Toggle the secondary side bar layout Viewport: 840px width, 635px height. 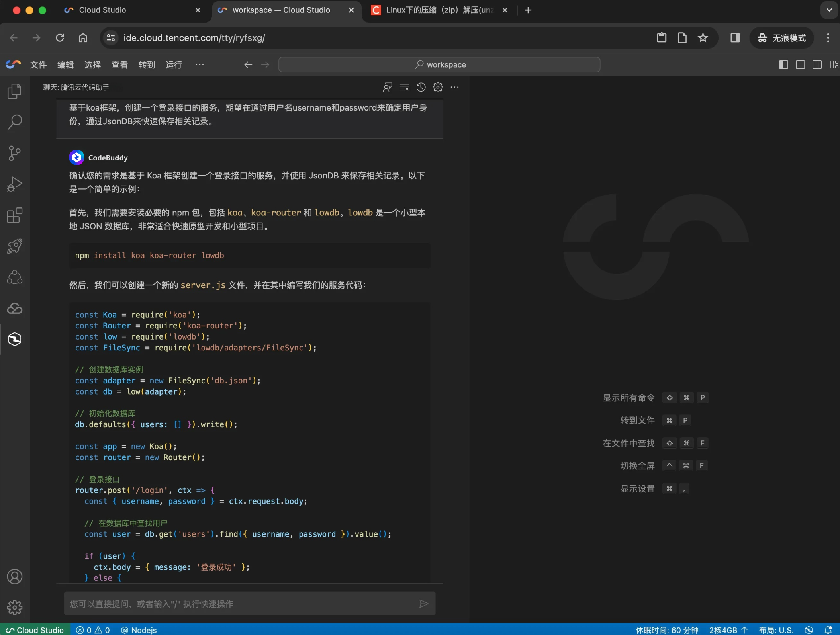pyautogui.click(x=817, y=64)
